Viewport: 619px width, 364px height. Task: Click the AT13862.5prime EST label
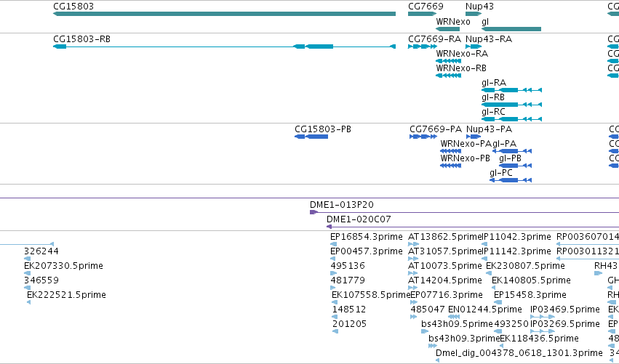coord(445,237)
